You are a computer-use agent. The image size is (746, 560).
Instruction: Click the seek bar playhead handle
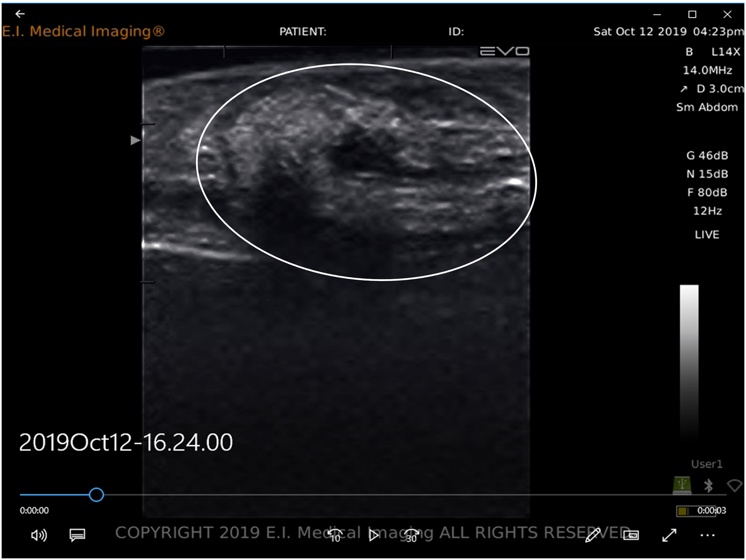96,495
